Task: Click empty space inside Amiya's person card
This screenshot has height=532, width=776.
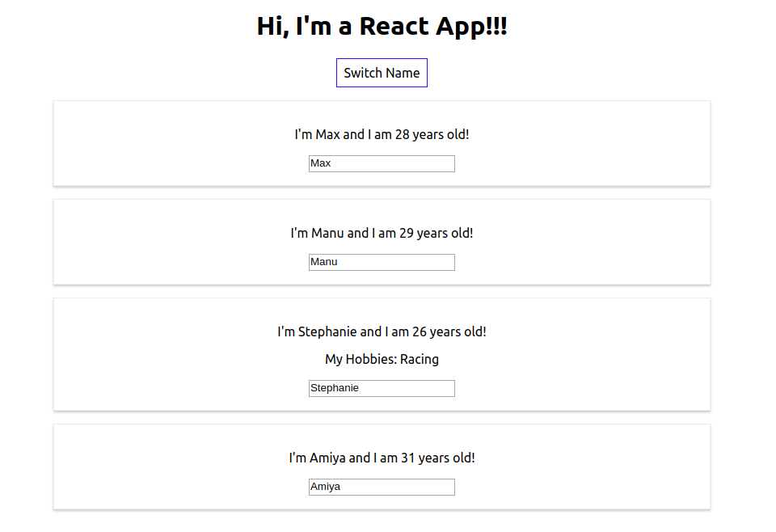Action: pos(162,467)
